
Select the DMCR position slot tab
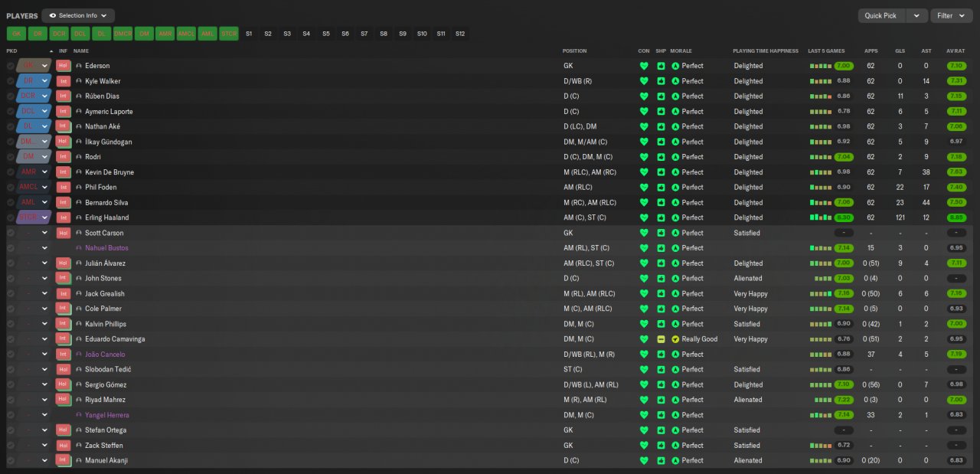pos(123,34)
